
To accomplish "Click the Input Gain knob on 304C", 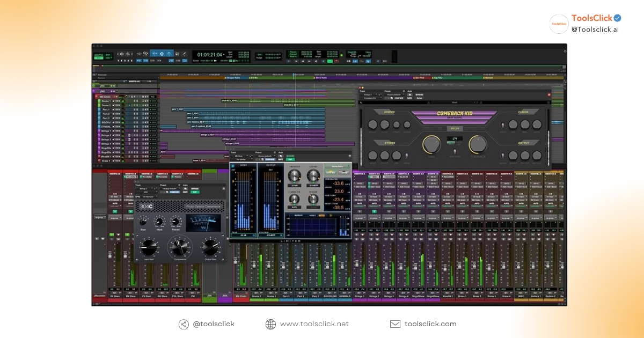I will click(x=149, y=247).
